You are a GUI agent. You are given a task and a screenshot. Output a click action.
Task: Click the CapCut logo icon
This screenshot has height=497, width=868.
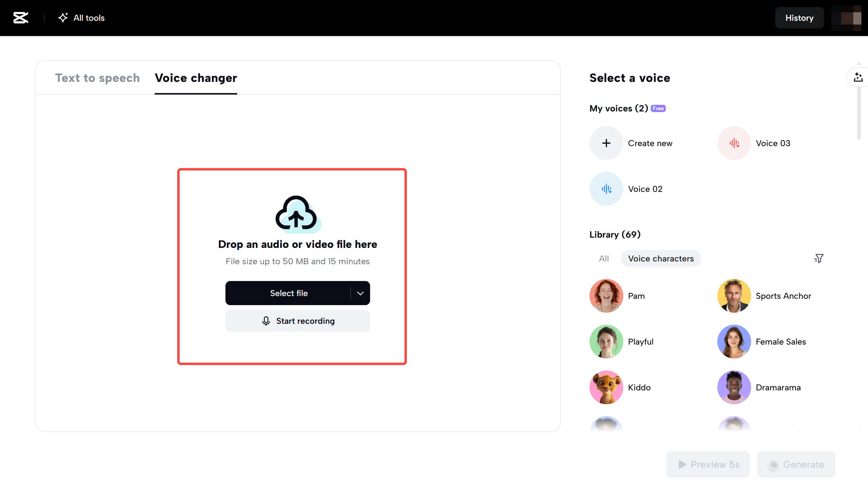point(20,18)
